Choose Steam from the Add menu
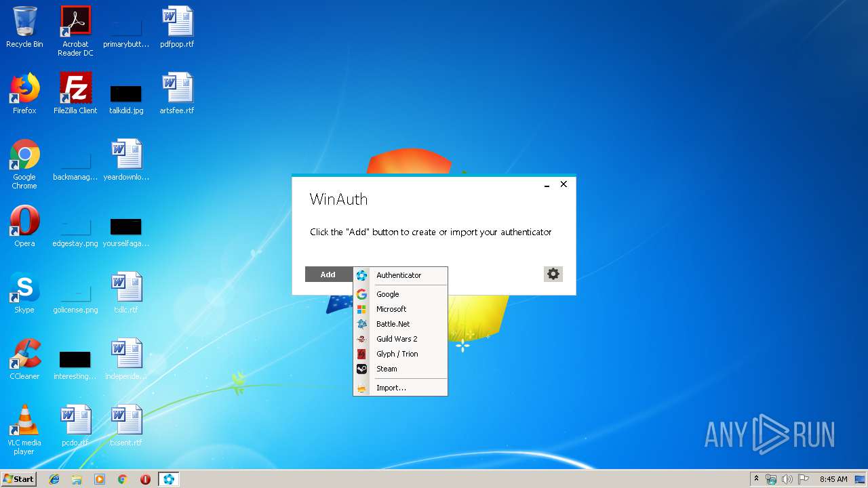The image size is (868, 488). (400, 369)
